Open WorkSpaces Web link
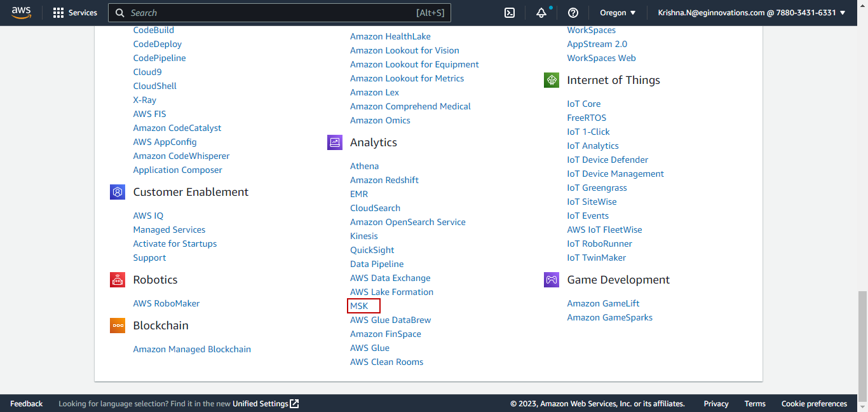The height and width of the screenshot is (412, 868). [x=602, y=58]
